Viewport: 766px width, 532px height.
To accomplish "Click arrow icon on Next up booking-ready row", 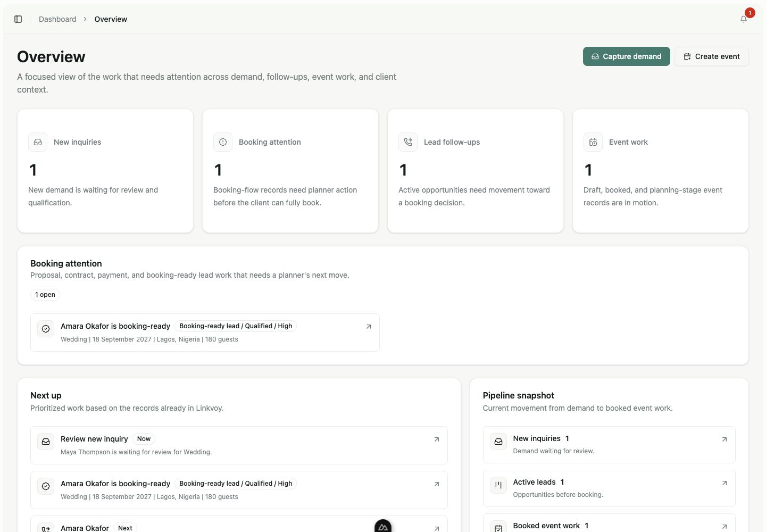I will point(437,484).
